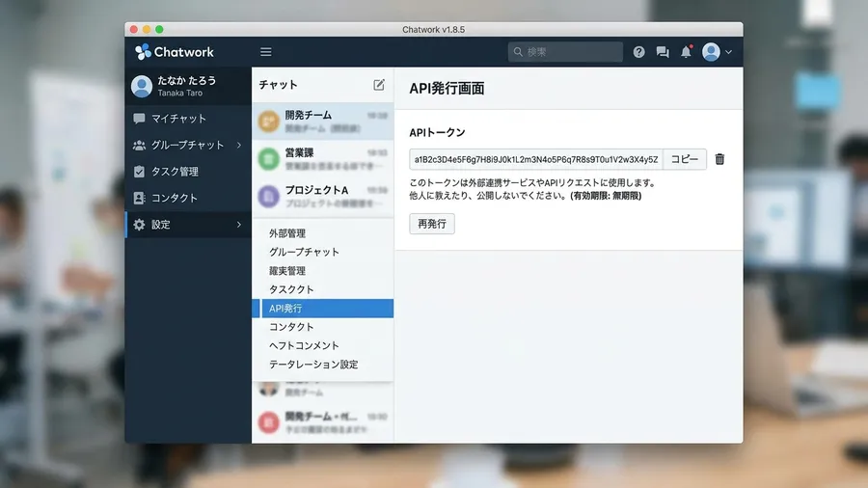This screenshot has width=868, height=488.
Task: Click the 設定 gear icon
Action: coord(139,225)
